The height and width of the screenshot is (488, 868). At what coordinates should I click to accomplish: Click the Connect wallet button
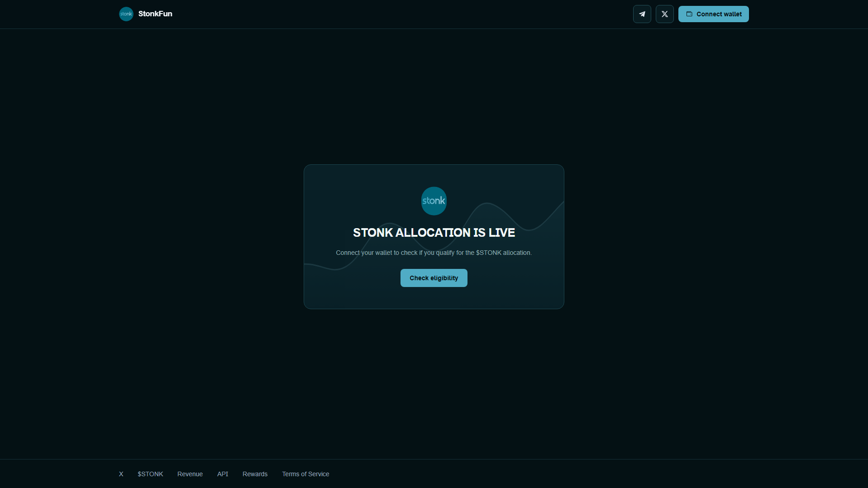(713, 14)
